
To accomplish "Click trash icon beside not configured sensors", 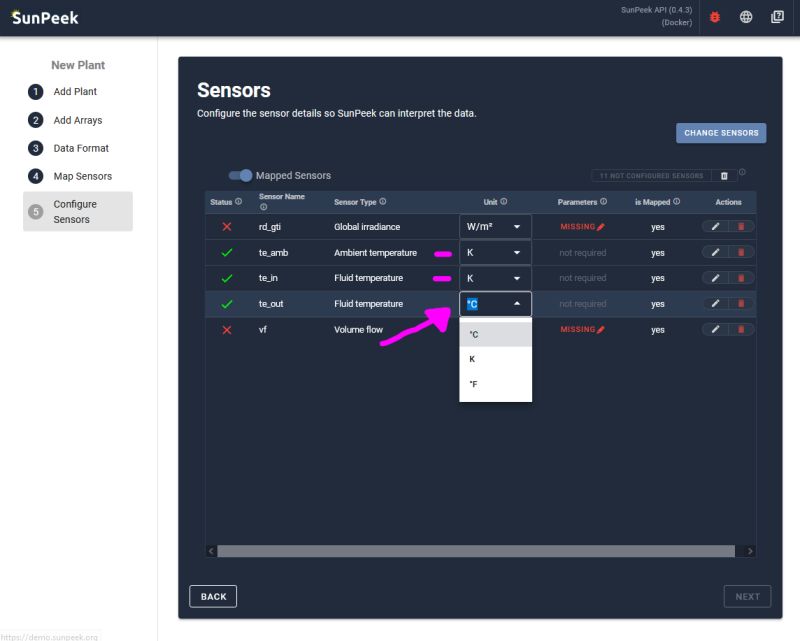I will point(724,176).
